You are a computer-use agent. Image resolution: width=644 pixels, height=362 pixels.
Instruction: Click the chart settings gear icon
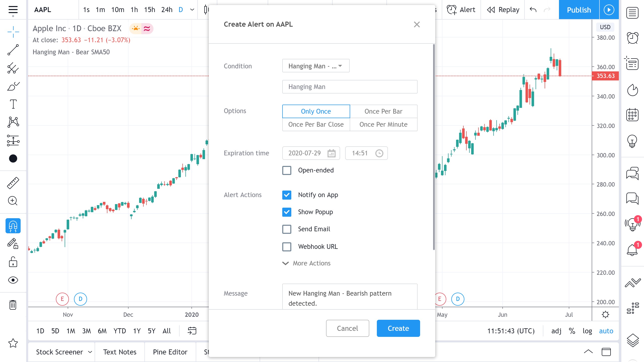606,314
